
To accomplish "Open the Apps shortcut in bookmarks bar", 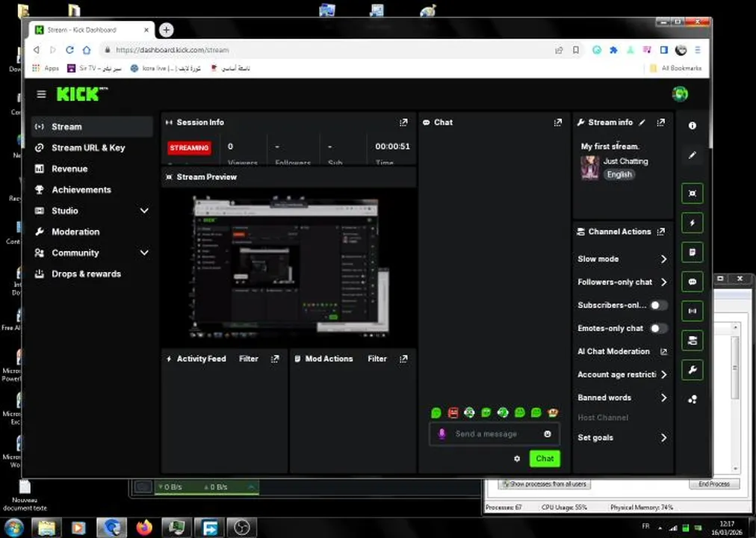I will pos(46,69).
